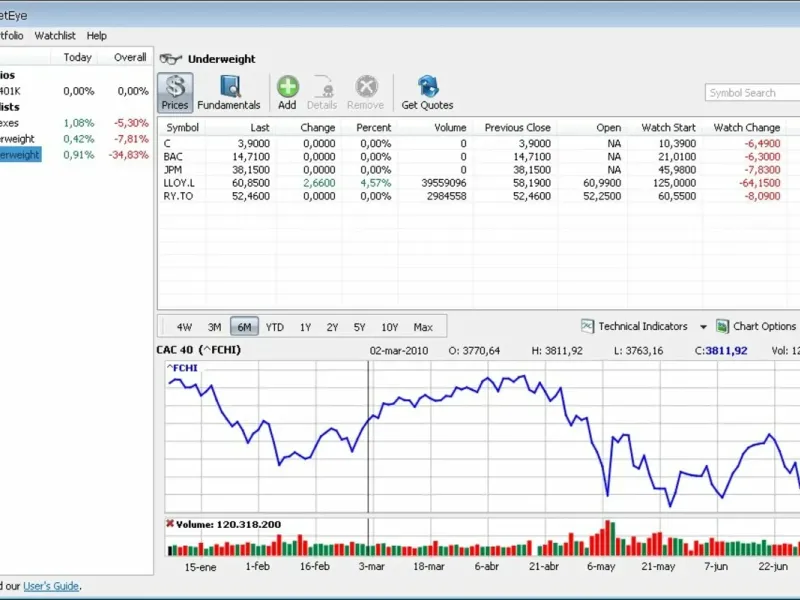Click the Today column header in sidebar
This screenshot has height=600, width=800.
(77, 57)
